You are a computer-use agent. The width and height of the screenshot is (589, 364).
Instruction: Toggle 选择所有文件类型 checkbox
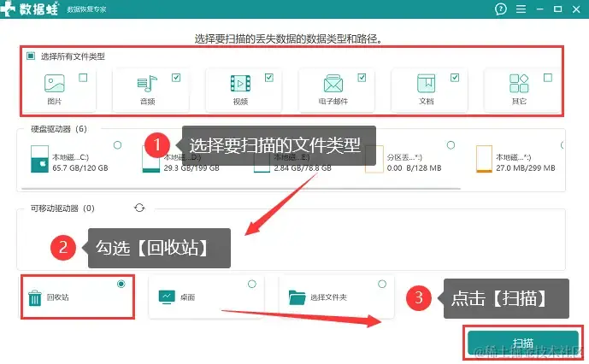(x=31, y=56)
